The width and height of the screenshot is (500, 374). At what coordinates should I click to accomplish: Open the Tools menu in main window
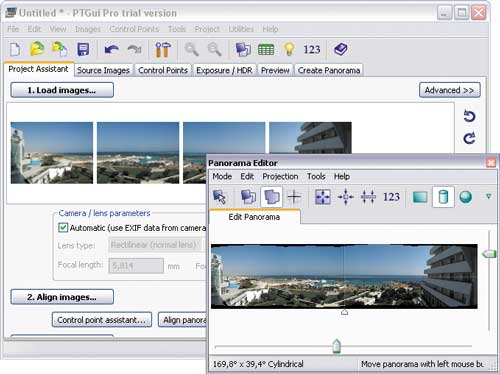[x=177, y=29]
